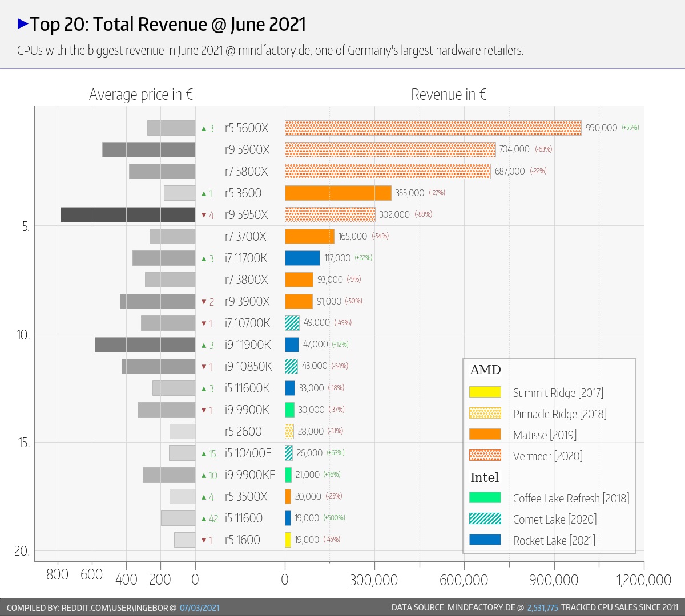Click the 'i9 9900KF' CPU label
Viewport: 685px width, 616px height.
pyautogui.click(x=249, y=475)
